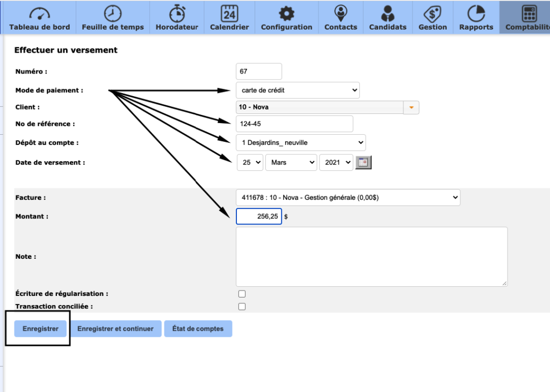Tick the Transaction conciliée checkbox
Image resolution: width=550 pixels, height=392 pixels.
click(242, 307)
